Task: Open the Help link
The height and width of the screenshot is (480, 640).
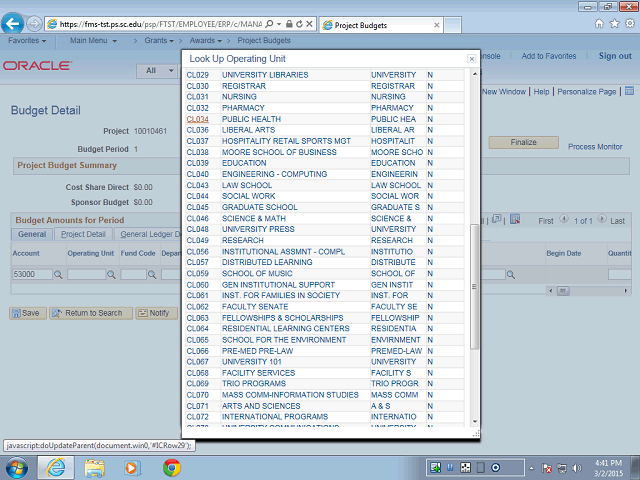Action: [541, 92]
